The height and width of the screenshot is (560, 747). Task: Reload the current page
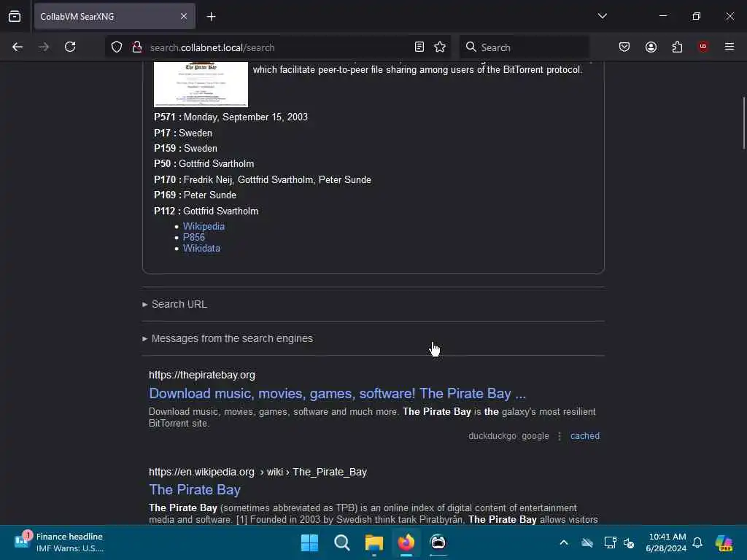tap(70, 47)
